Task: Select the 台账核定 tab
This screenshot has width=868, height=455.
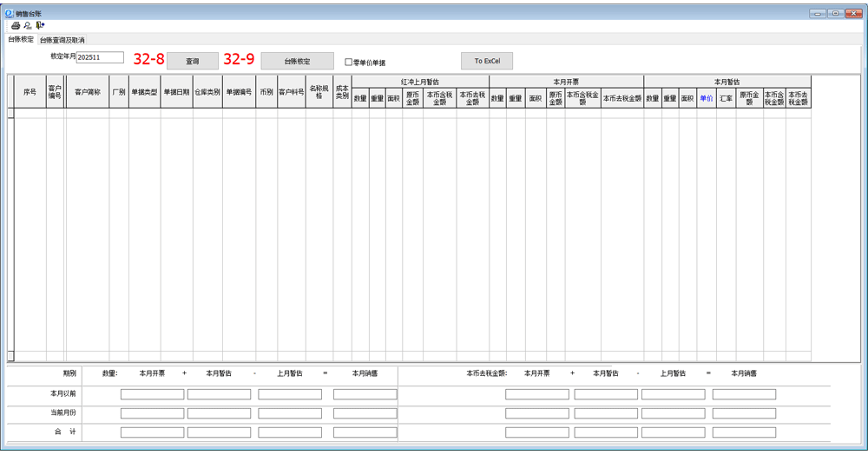Action: (x=21, y=40)
